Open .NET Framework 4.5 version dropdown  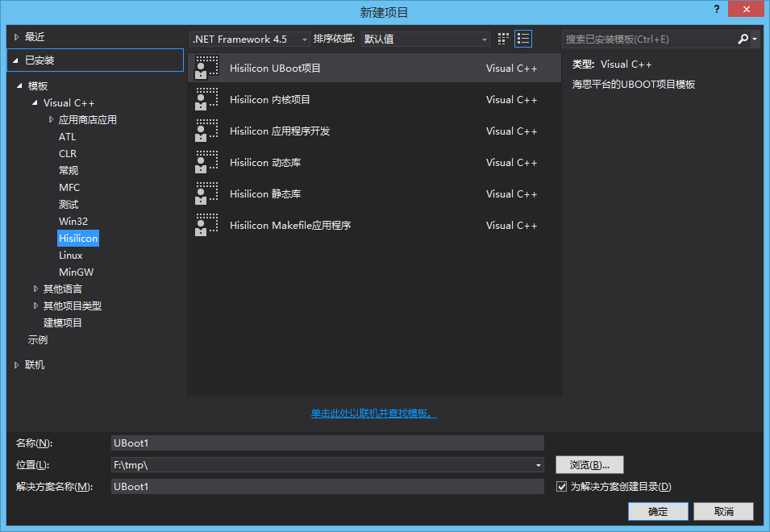click(249, 39)
